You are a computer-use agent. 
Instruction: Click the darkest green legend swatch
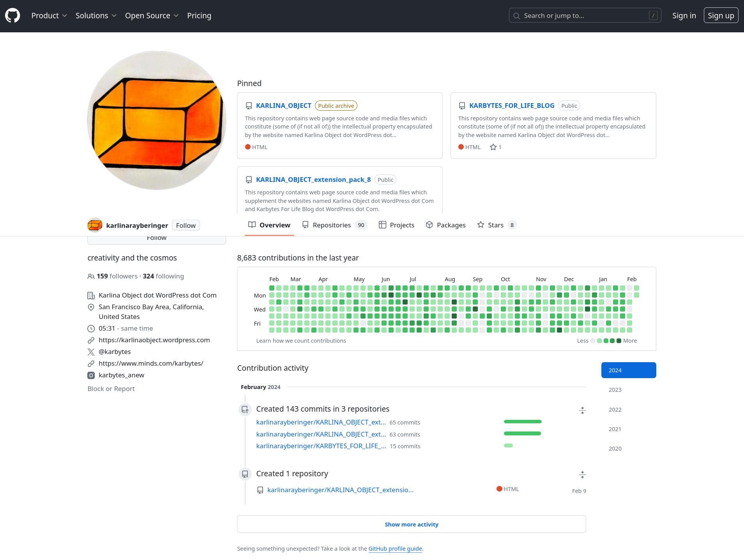619,341
